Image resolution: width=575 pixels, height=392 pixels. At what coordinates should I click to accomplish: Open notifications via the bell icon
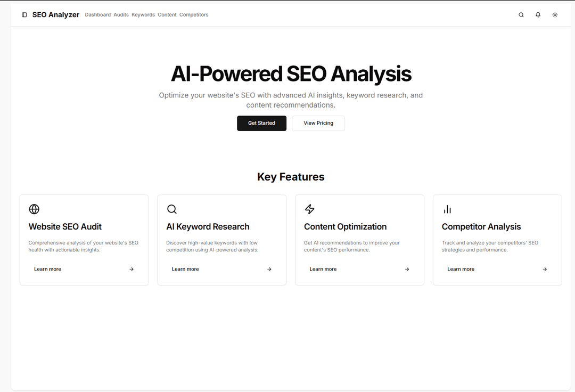[x=538, y=14]
